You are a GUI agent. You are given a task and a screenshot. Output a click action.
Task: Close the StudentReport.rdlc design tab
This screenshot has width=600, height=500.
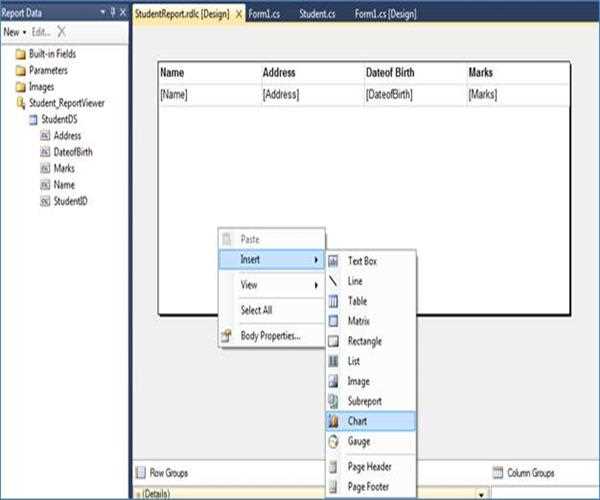pyautogui.click(x=239, y=13)
